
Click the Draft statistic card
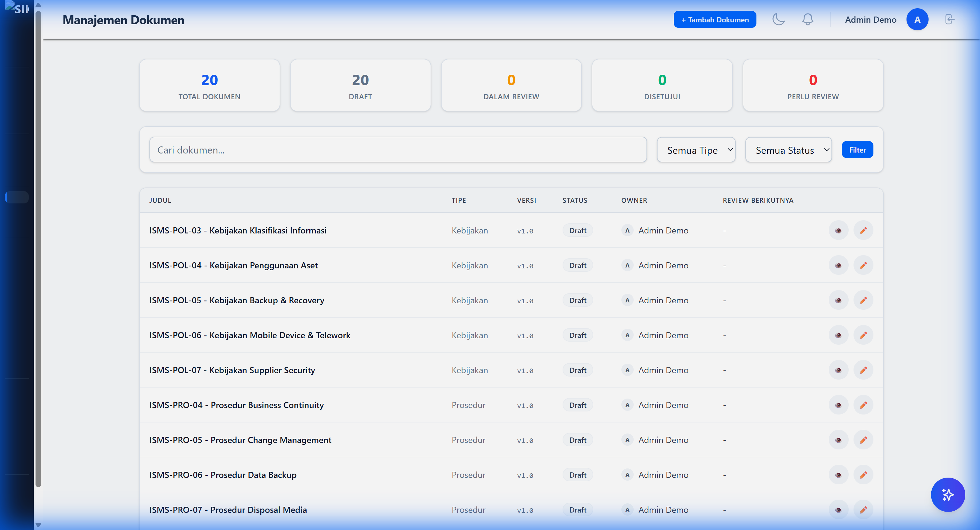point(360,85)
